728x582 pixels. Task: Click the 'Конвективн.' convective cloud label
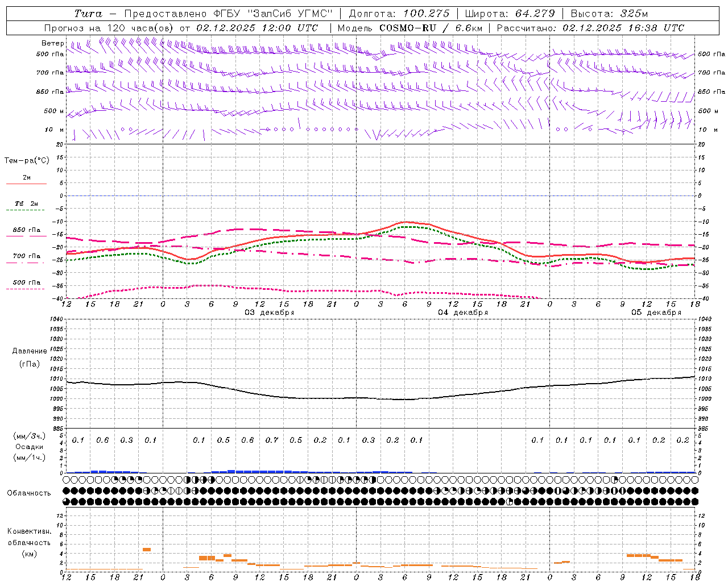(x=29, y=531)
